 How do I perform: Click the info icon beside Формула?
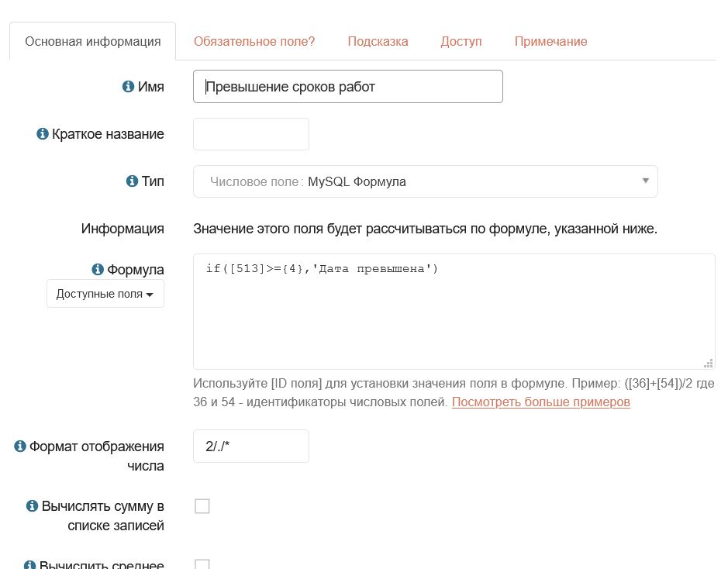pyautogui.click(x=98, y=269)
